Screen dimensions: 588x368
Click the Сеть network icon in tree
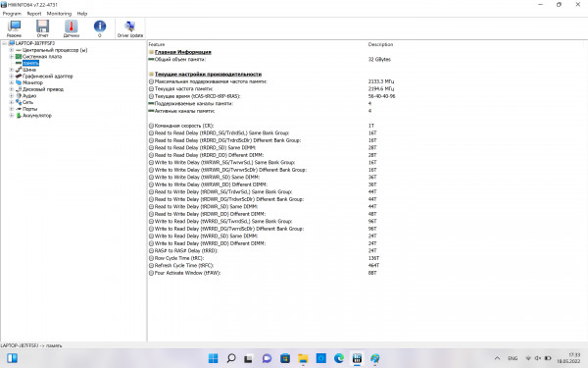19,102
